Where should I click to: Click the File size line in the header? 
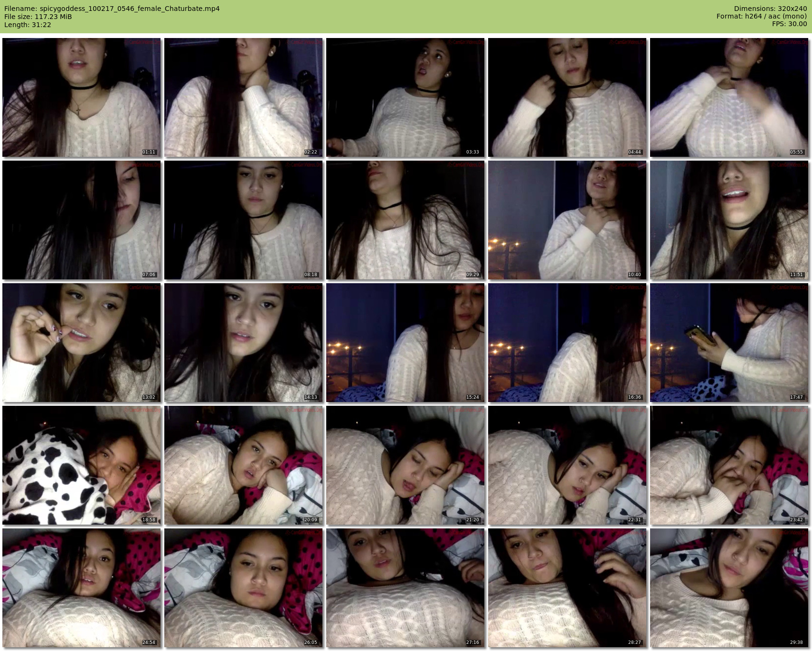[38, 17]
